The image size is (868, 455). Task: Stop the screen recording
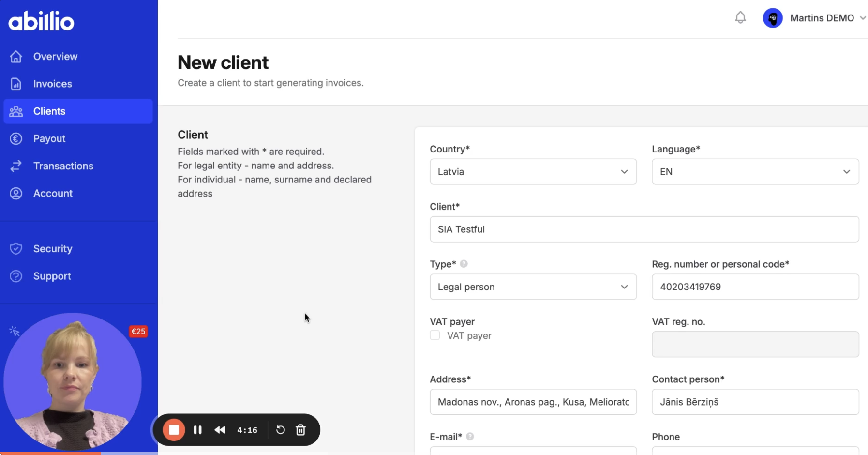[x=174, y=430]
